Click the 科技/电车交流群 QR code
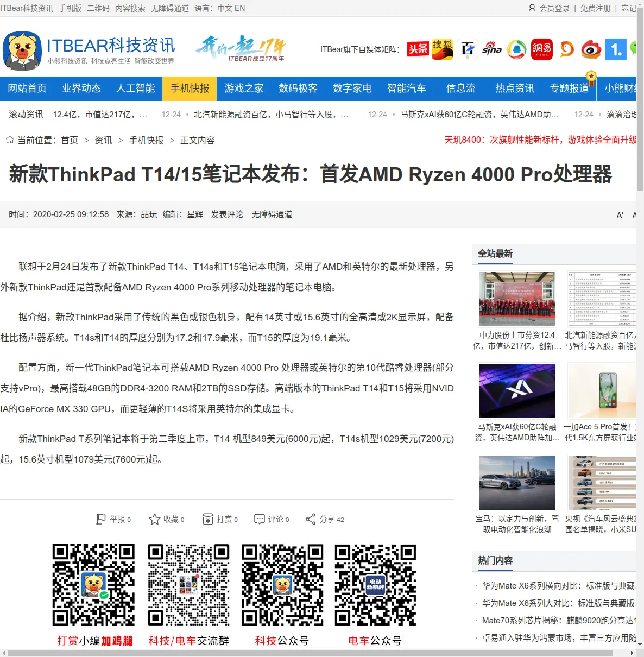Image resolution: width=644 pixels, height=657 pixels. point(189,585)
